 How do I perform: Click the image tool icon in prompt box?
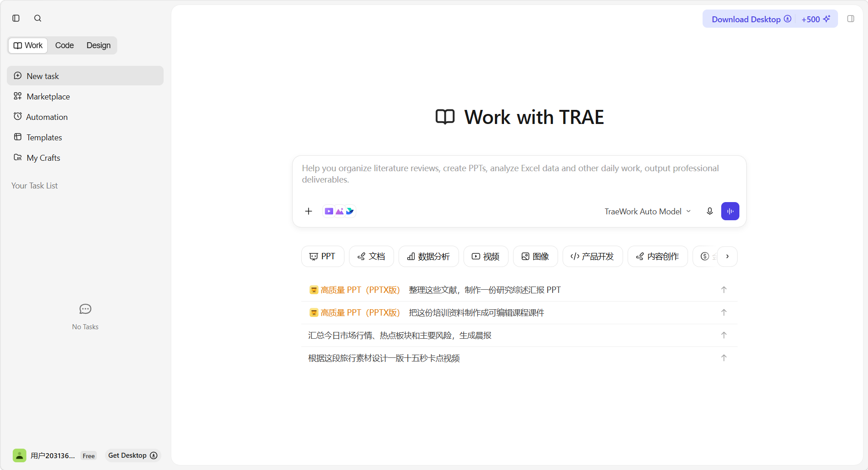coord(339,211)
